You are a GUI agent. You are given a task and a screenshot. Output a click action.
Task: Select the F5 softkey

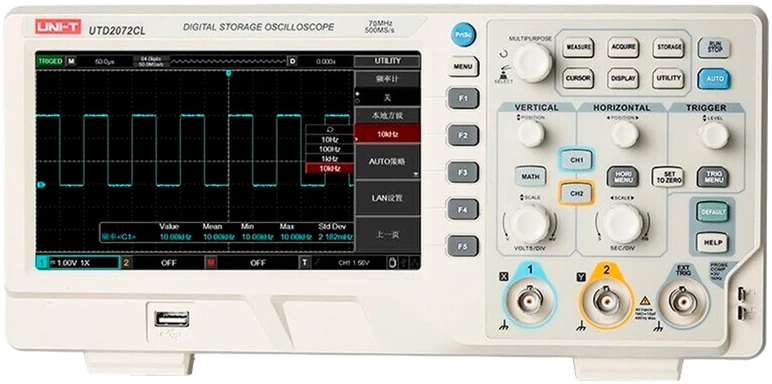pyautogui.click(x=463, y=246)
